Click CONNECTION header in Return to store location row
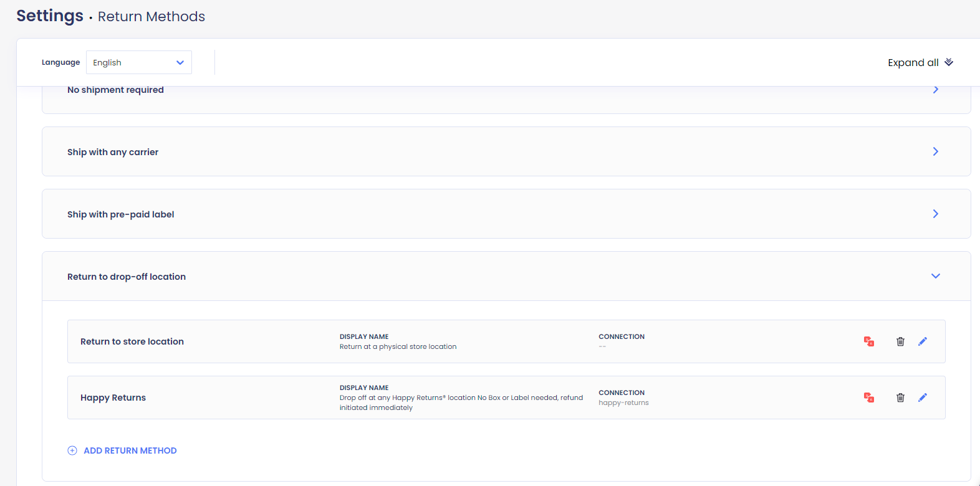 tap(622, 336)
